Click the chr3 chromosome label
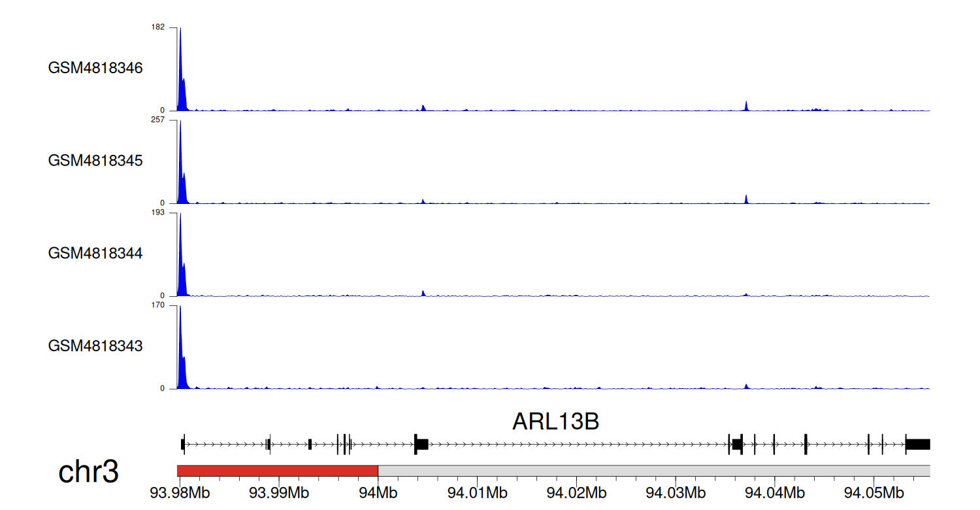Screen dimensions: 980x510 (x=88, y=472)
